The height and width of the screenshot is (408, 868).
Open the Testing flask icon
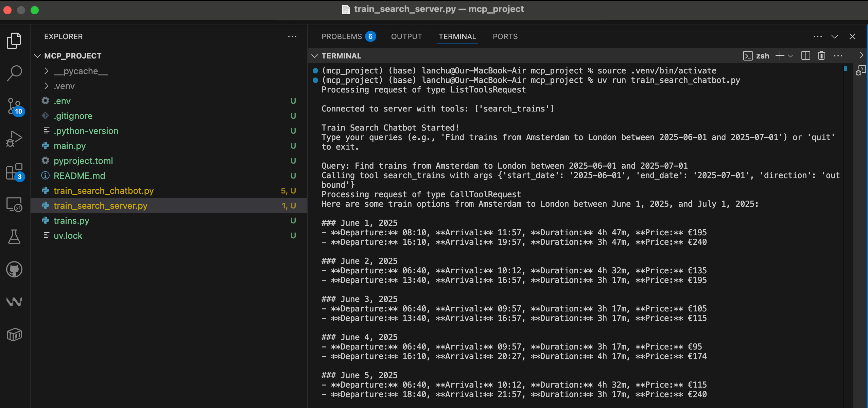tap(14, 237)
